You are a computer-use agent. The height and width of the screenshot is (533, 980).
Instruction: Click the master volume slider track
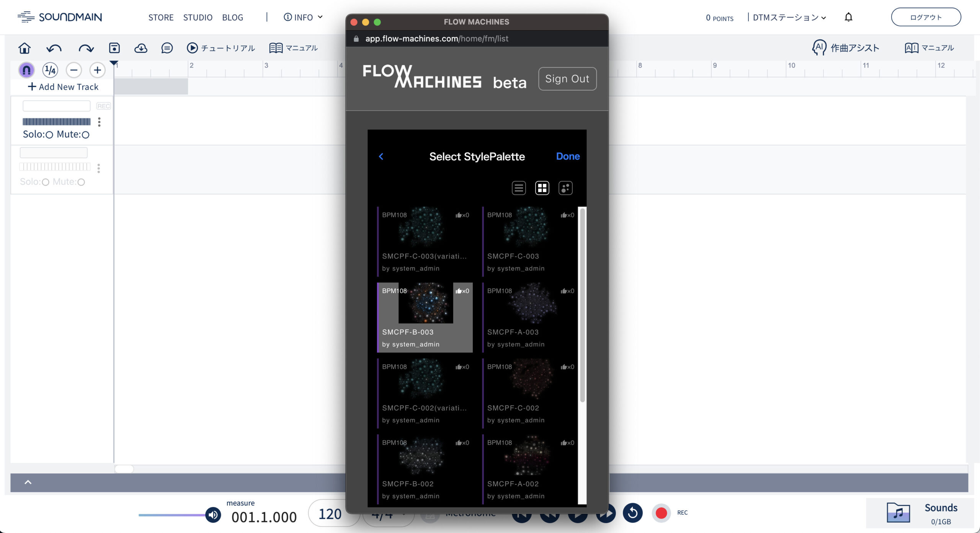click(172, 515)
